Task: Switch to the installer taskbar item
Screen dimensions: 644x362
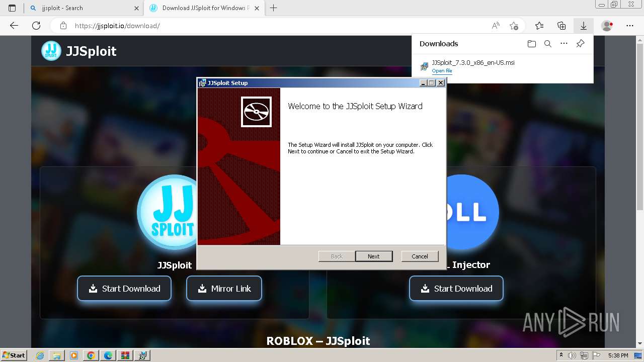Action: point(142,355)
